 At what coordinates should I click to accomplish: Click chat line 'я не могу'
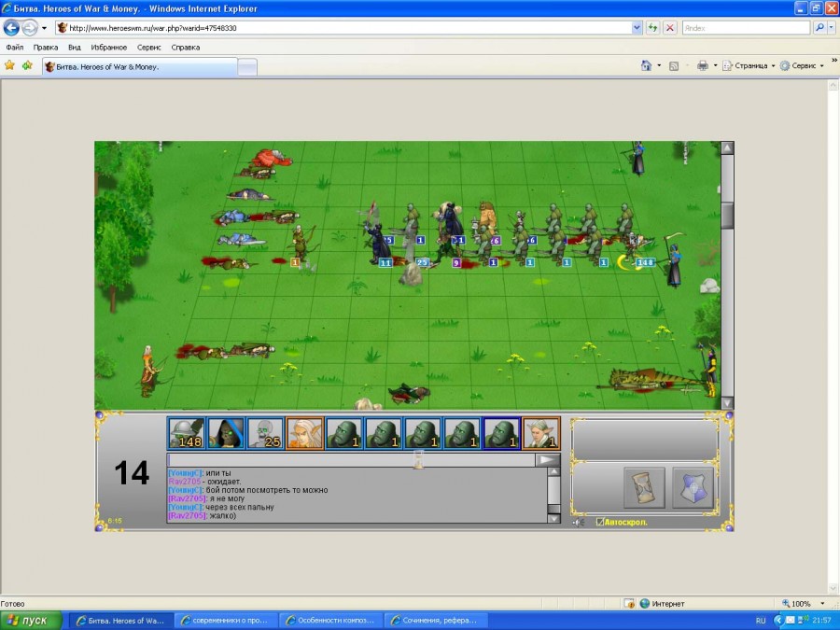click(x=227, y=498)
